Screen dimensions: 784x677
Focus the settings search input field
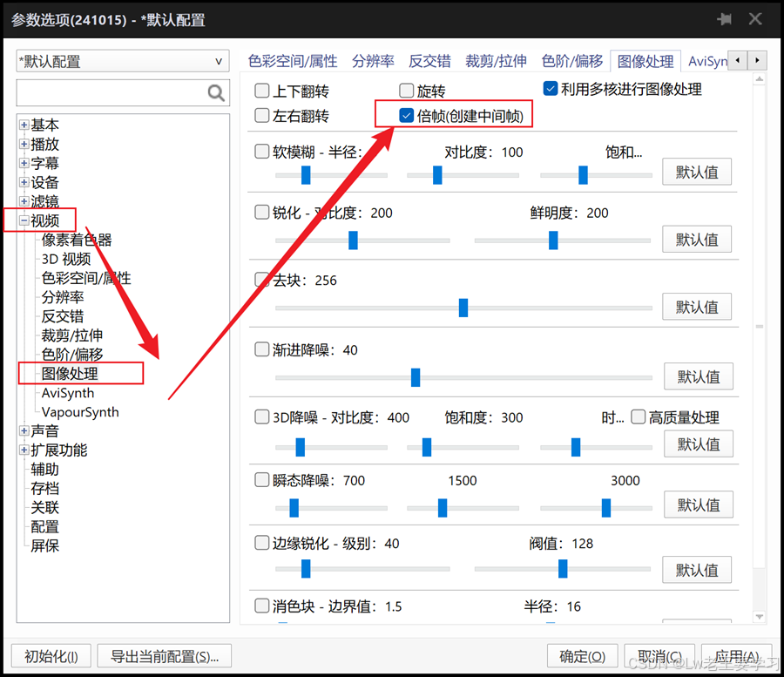click(112, 93)
